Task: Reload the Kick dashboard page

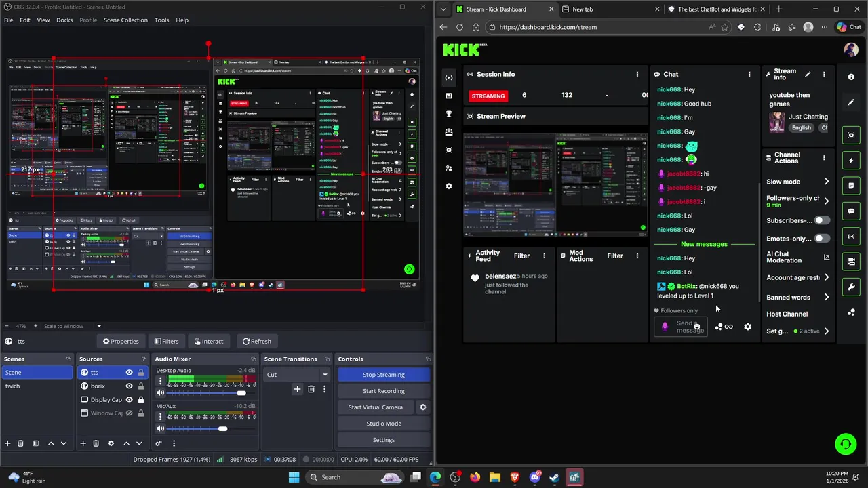Action: [460, 27]
